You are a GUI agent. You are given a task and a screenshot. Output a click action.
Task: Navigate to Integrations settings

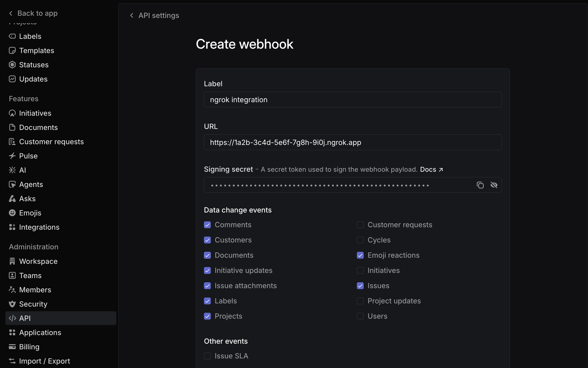pos(39,227)
